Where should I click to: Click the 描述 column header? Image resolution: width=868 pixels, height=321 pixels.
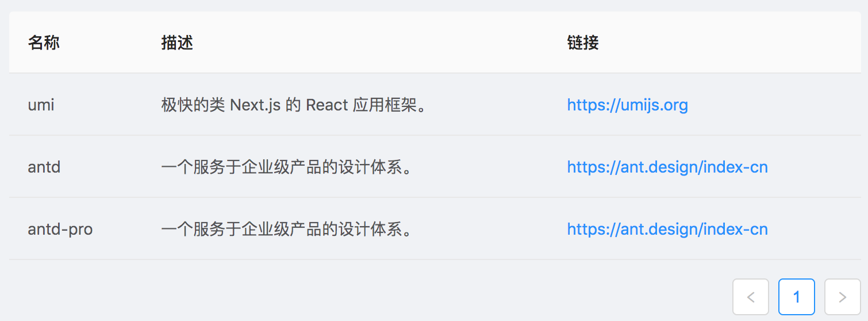coord(177,43)
